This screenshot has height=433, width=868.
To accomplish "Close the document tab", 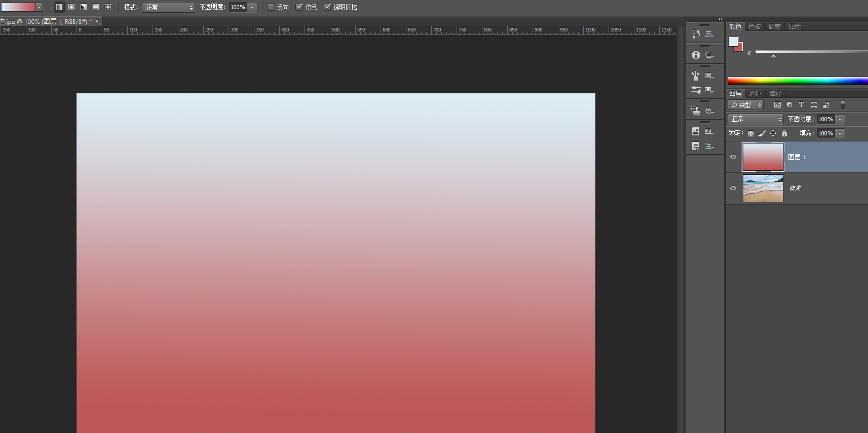I will pos(97,21).
